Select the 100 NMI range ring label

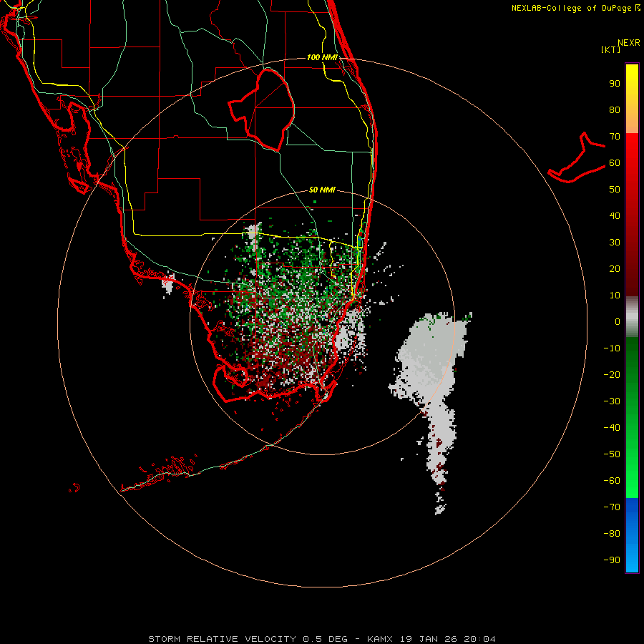(x=322, y=57)
